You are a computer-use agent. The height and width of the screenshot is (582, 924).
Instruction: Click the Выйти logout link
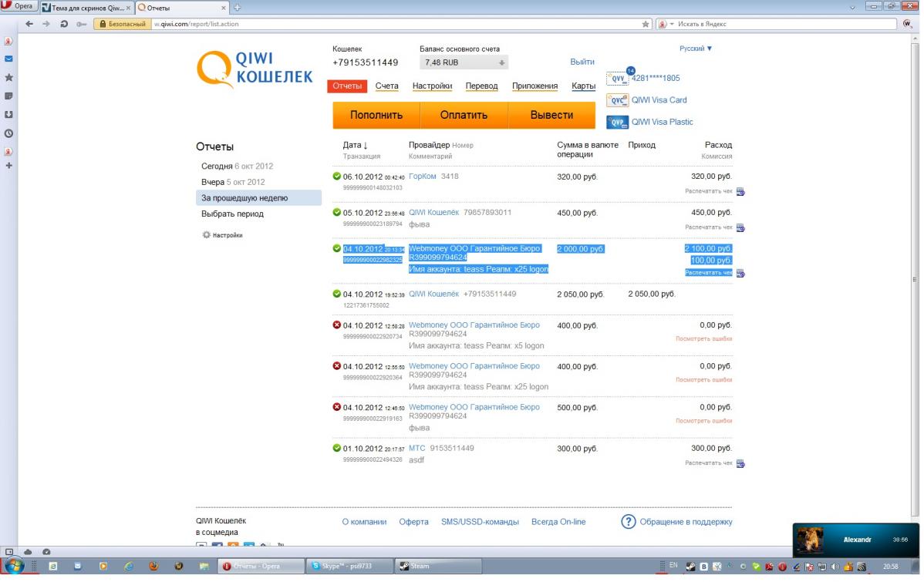click(x=582, y=62)
